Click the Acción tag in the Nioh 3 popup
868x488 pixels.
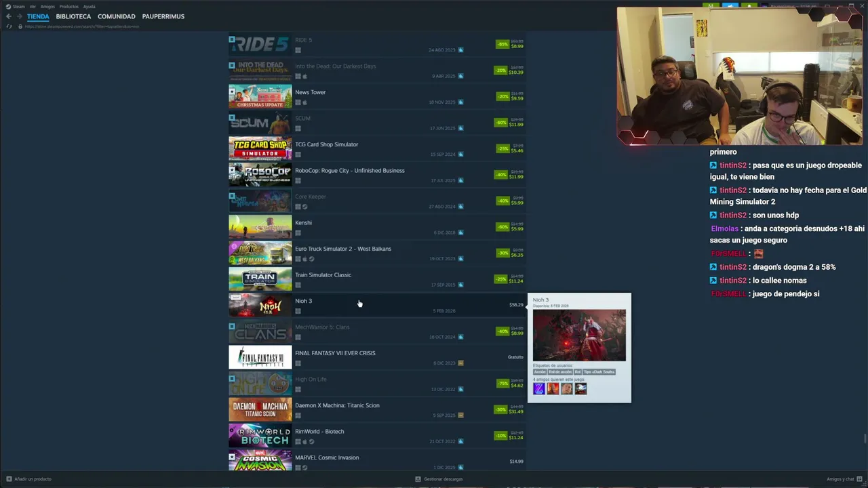tap(540, 372)
